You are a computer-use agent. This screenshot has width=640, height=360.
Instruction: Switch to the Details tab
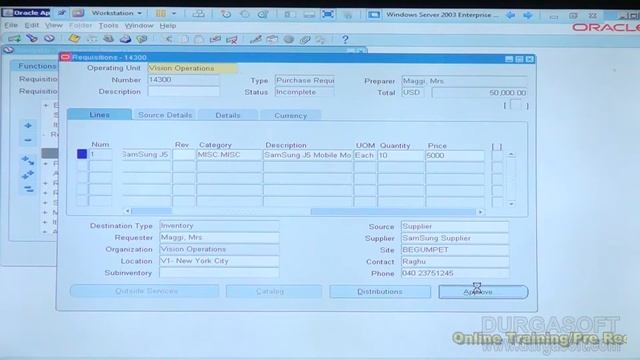point(228,116)
